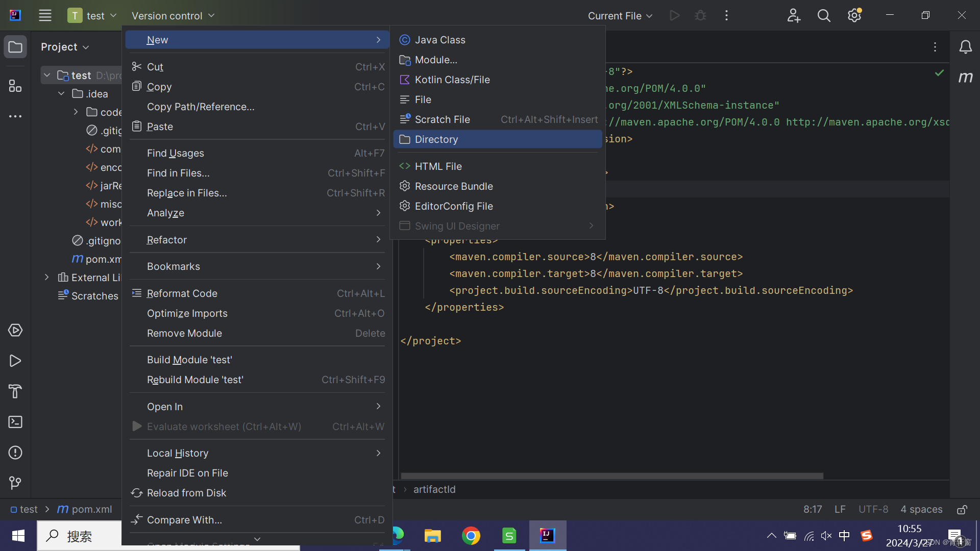Open the Maven tool window icon

point(965,77)
